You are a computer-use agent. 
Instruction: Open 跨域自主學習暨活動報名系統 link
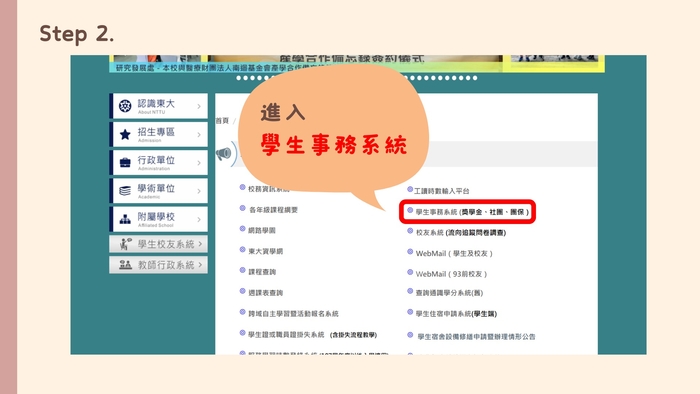pyautogui.click(x=293, y=314)
